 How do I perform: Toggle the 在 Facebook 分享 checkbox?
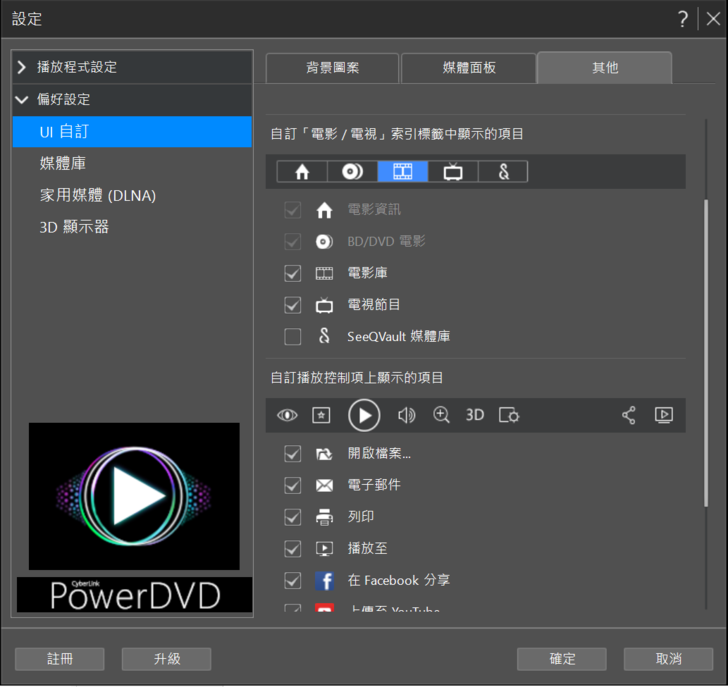click(293, 580)
